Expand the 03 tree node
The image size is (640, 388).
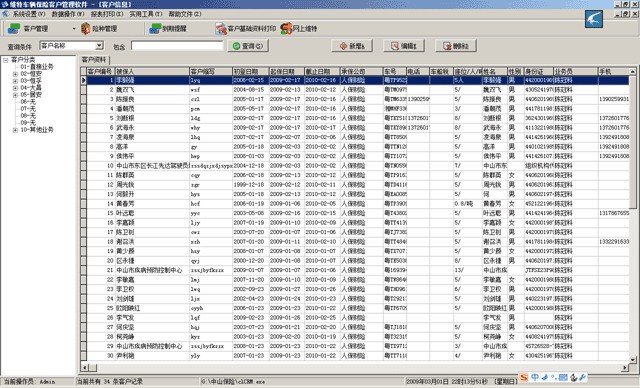pyautogui.click(x=15, y=81)
